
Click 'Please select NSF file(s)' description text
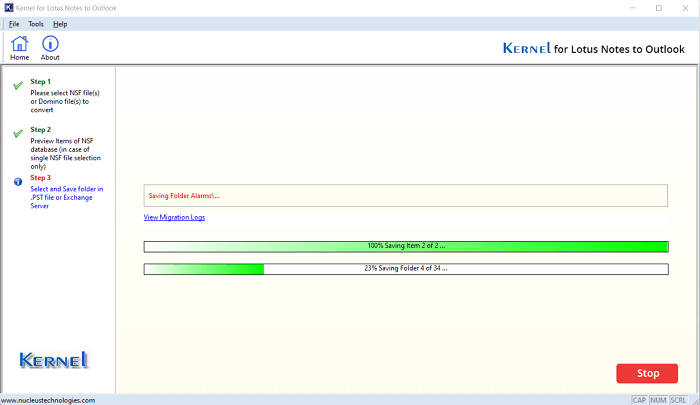tap(65, 101)
